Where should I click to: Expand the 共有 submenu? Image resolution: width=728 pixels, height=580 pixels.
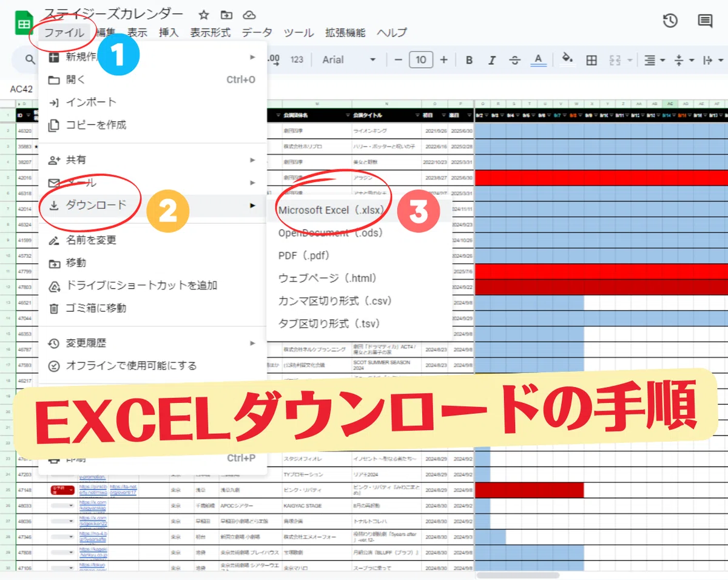152,160
